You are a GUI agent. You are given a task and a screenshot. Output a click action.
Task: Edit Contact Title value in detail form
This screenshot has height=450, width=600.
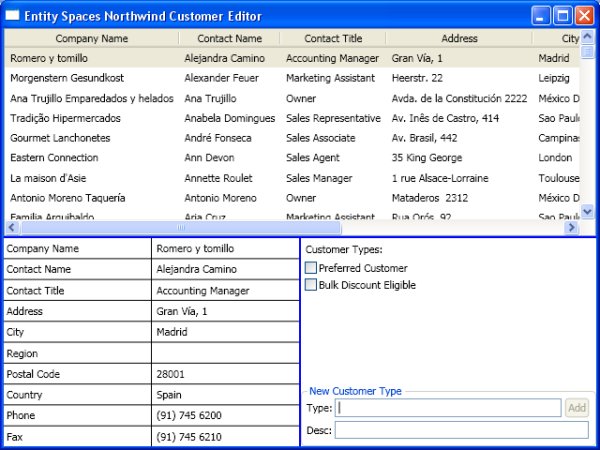pyautogui.click(x=225, y=290)
